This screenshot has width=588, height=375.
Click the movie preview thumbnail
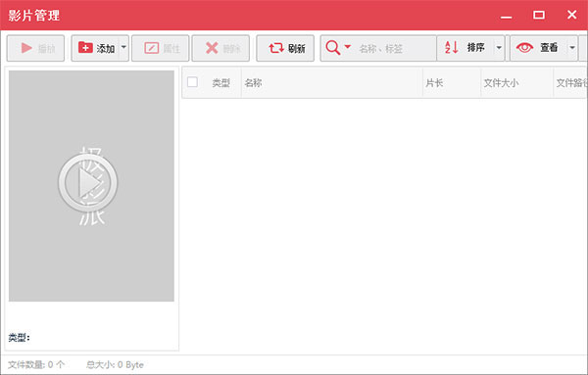pos(91,186)
